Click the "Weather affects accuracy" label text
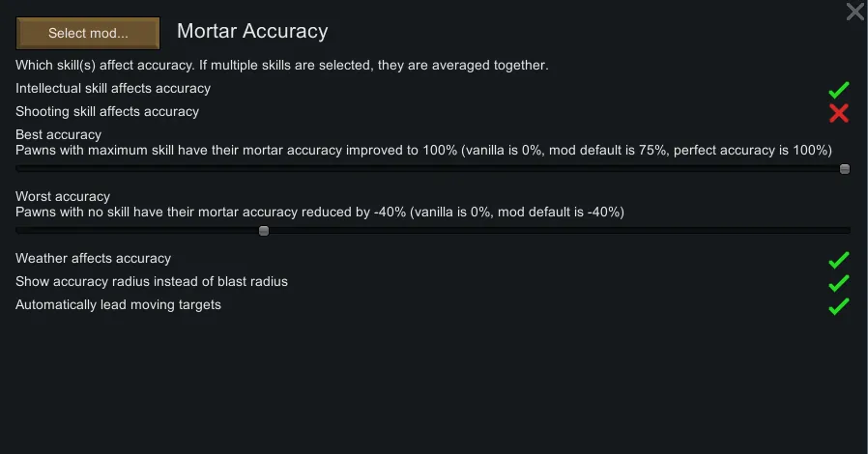 click(93, 258)
